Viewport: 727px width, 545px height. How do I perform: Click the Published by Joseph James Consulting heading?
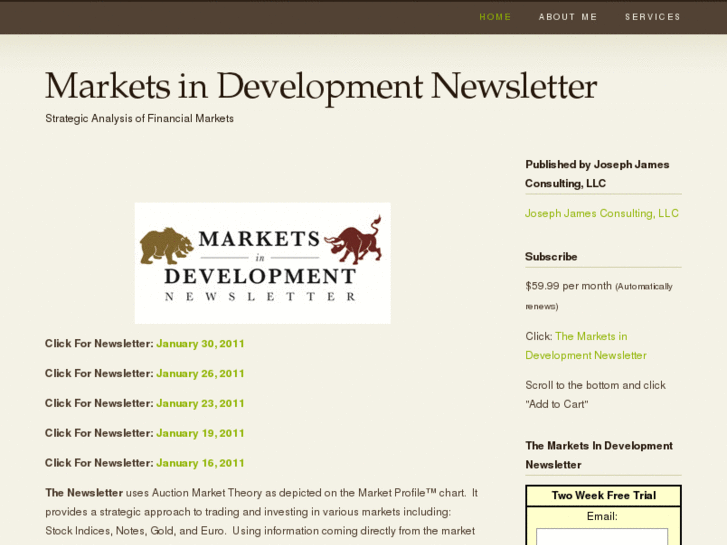coord(597,174)
